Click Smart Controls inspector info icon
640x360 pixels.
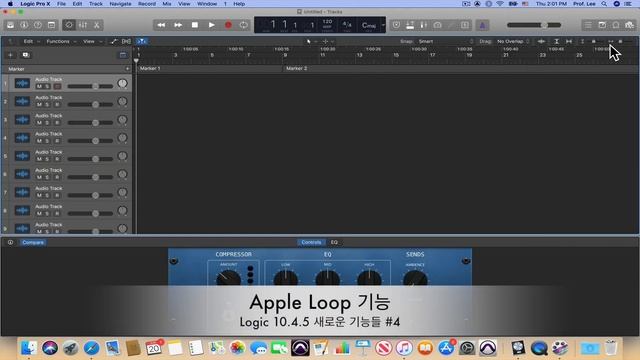pos(10,242)
